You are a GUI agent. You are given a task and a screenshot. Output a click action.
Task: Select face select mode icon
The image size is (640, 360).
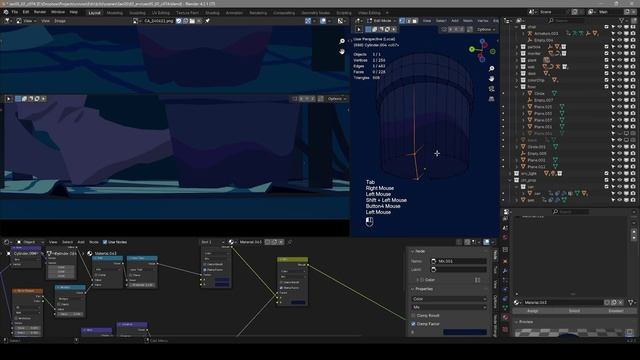414,20
